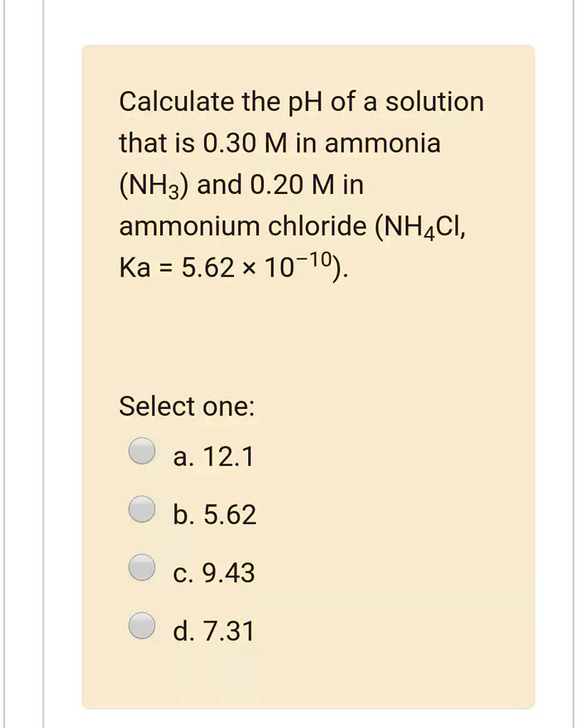Mark the radio button for 9.43
The height and width of the screenshot is (728, 577).
coord(142,567)
